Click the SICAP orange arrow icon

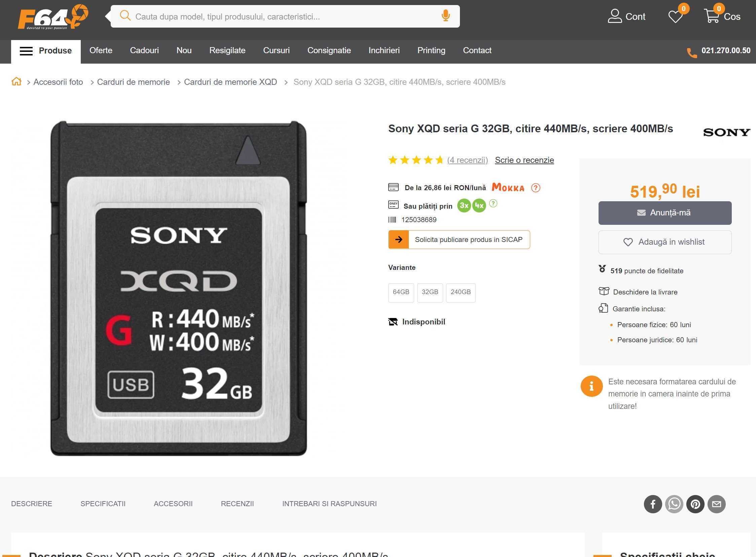click(x=399, y=240)
